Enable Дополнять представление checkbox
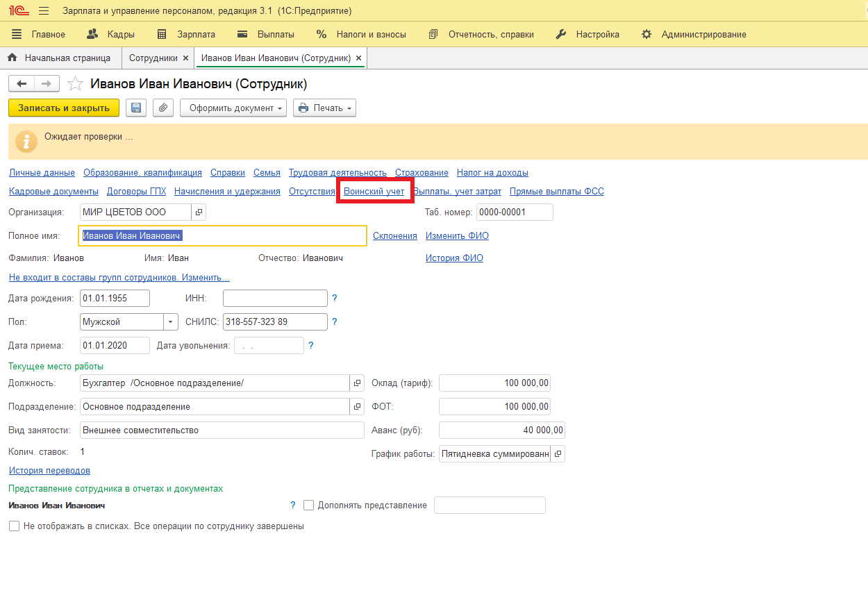868x593 pixels. coord(309,506)
